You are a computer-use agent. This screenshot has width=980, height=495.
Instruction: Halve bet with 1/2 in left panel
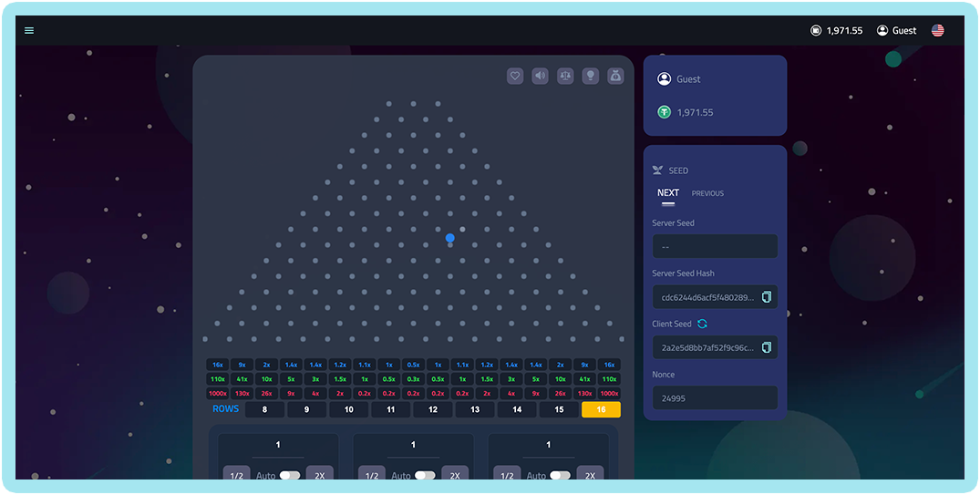(236, 474)
